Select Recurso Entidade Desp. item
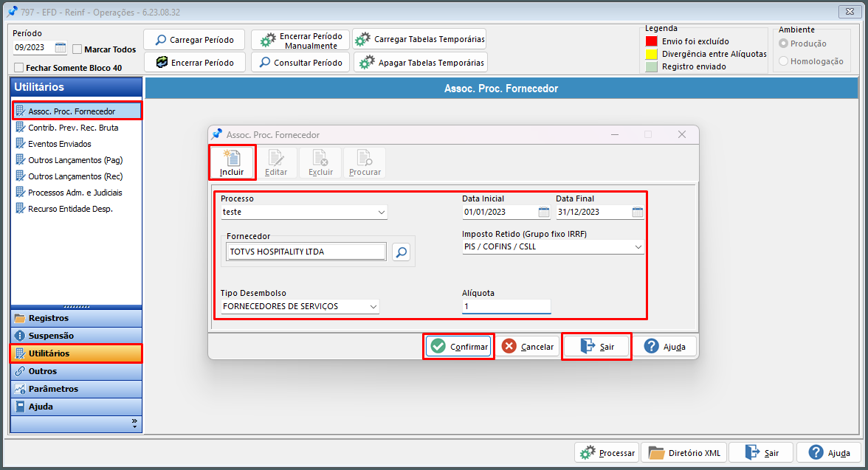 (x=77, y=209)
